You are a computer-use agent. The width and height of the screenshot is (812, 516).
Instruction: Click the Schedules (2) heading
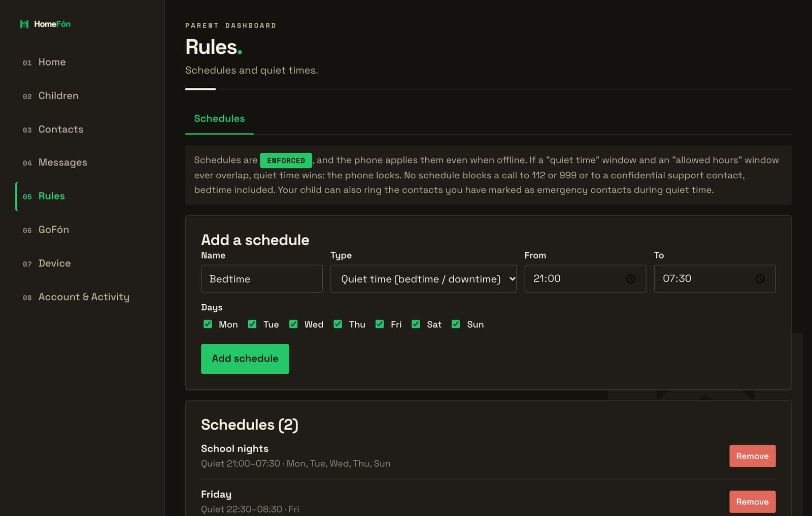[x=250, y=425]
